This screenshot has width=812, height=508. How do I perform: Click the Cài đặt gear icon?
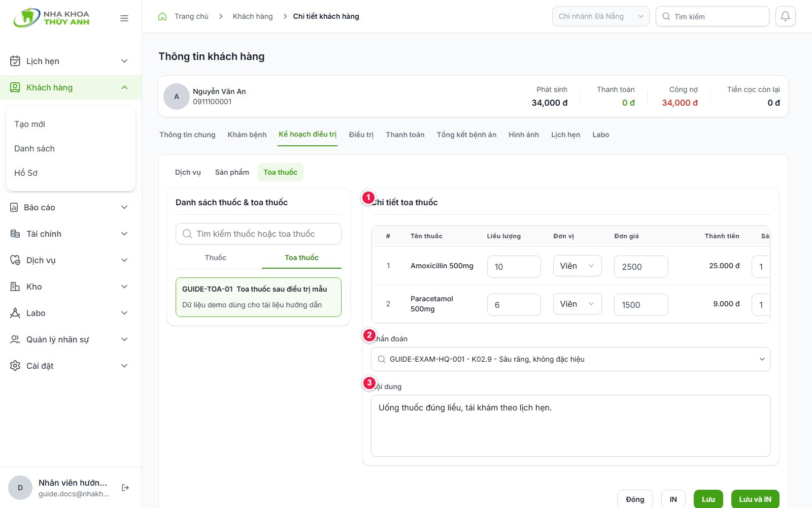[x=15, y=366]
